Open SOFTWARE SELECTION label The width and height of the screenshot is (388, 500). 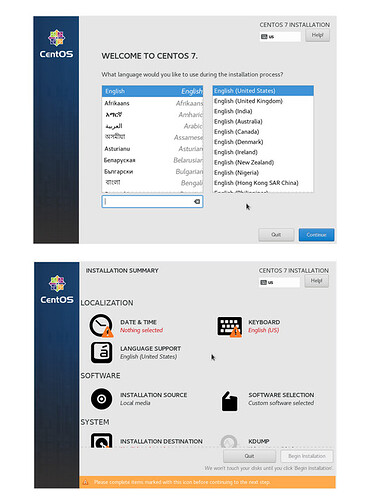[281, 395]
